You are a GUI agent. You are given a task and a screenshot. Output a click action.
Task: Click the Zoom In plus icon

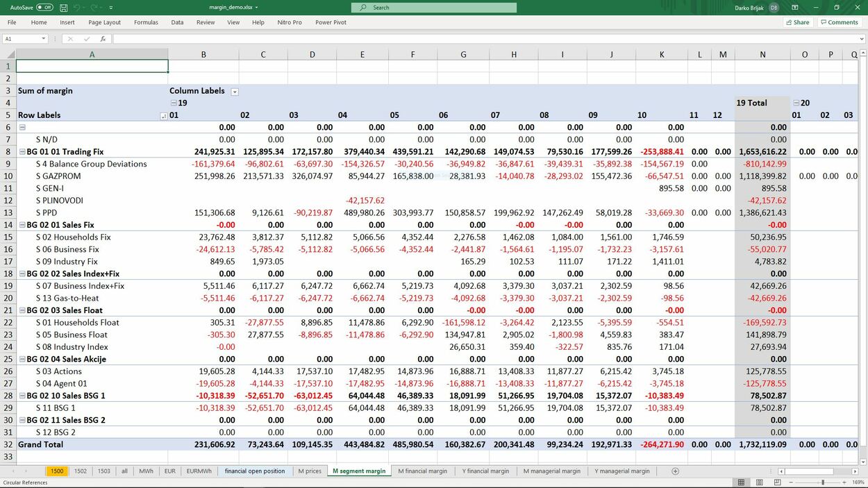tap(844, 482)
